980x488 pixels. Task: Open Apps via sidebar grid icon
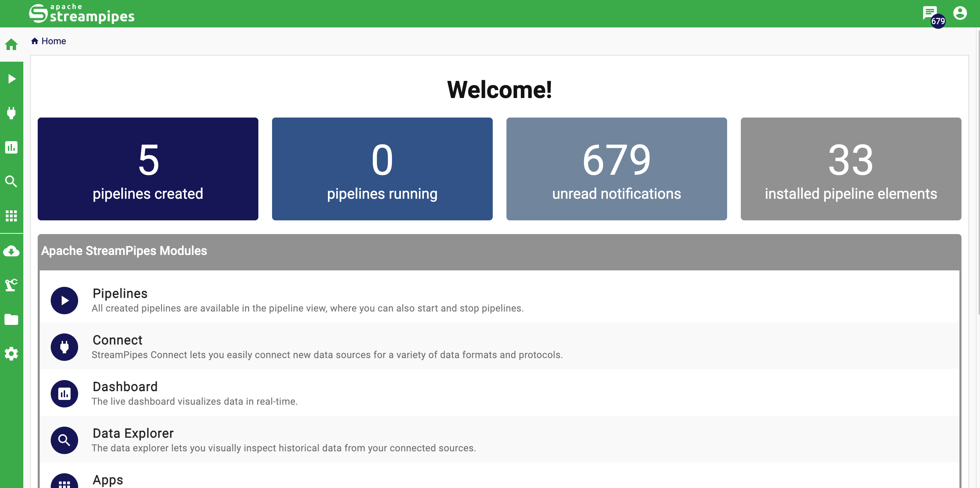coord(11,216)
